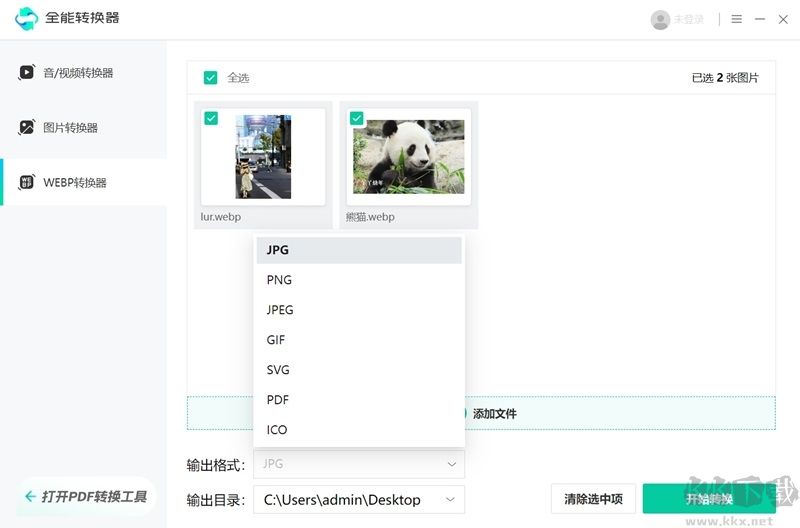Click the user avatar icon
This screenshot has width=800, height=528.
click(660, 19)
